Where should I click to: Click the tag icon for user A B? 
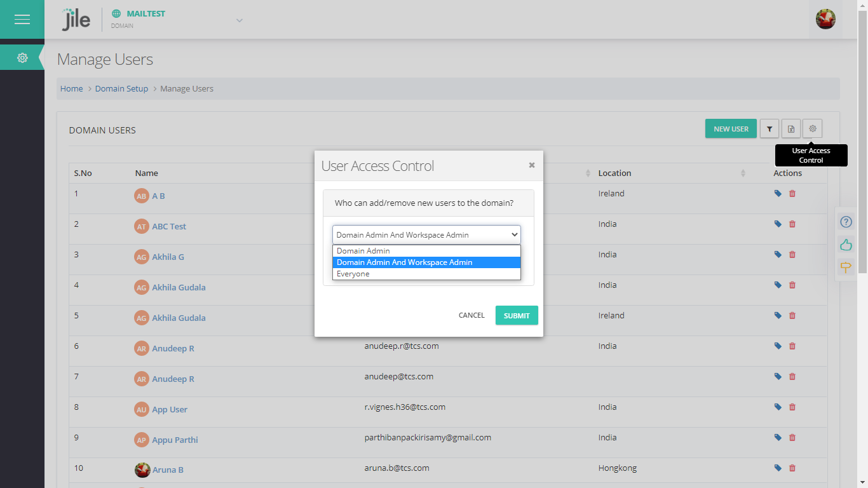point(778,194)
